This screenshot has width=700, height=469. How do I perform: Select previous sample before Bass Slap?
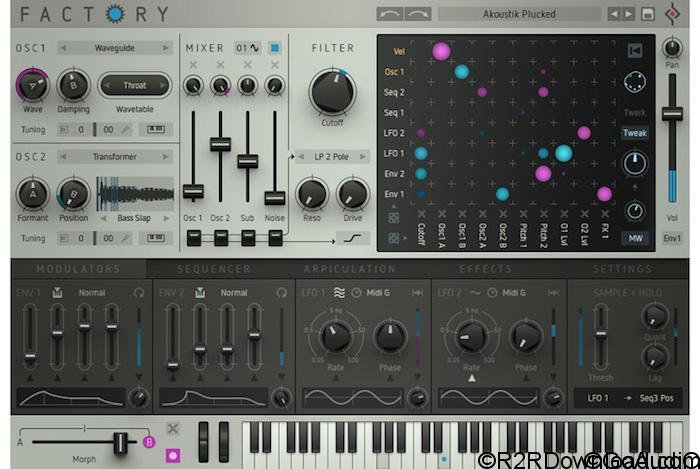[x=103, y=218]
